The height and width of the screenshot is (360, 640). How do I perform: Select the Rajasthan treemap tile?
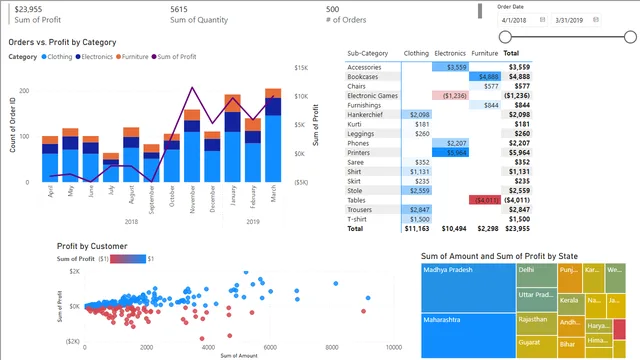coord(537,324)
